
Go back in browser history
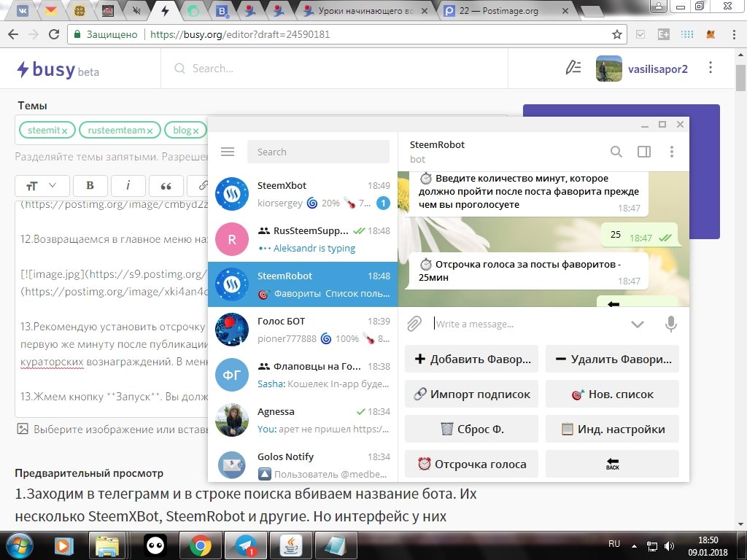[x=13, y=34]
